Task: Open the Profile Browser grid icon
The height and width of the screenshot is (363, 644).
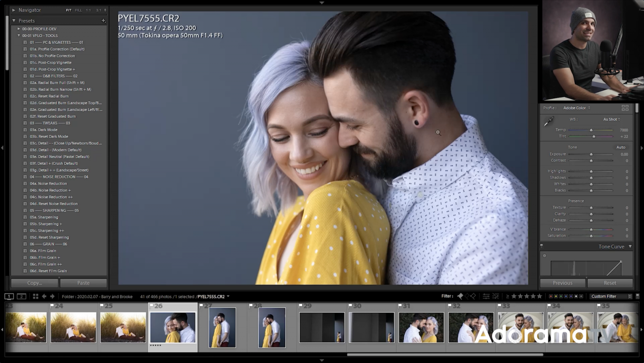Action: (625, 108)
